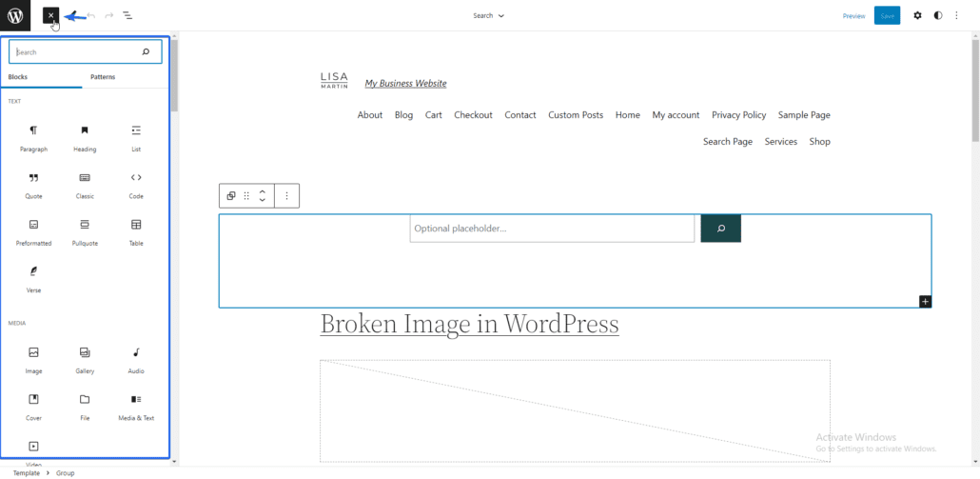Click the Optional placeholder search field
This screenshot has height=479, width=980.
pos(552,229)
